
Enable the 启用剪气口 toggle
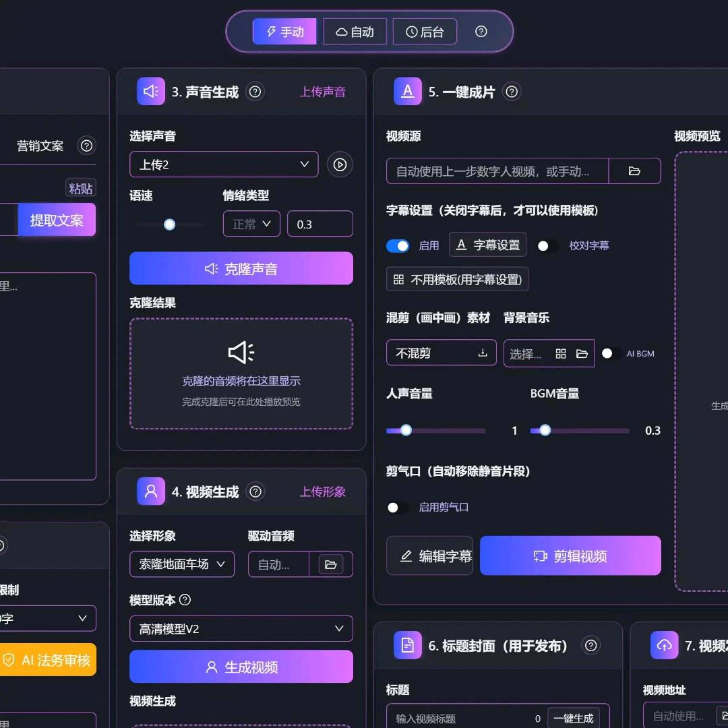[397, 508]
